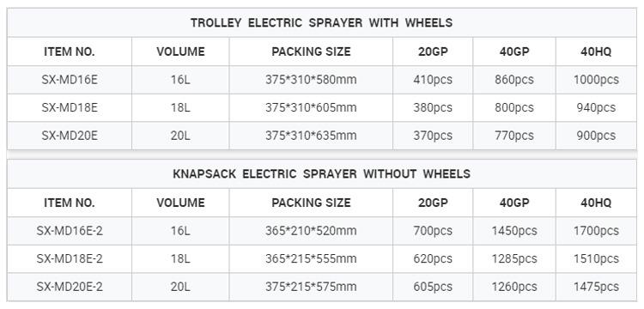Select the SX-MD16E-2 item number cell
Screen dimensions: 644x309
point(70,231)
